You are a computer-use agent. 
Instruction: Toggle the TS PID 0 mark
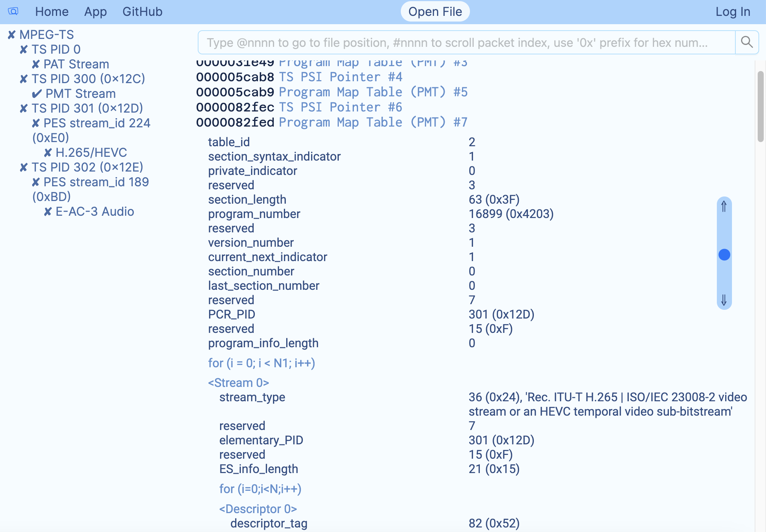pos(23,49)
